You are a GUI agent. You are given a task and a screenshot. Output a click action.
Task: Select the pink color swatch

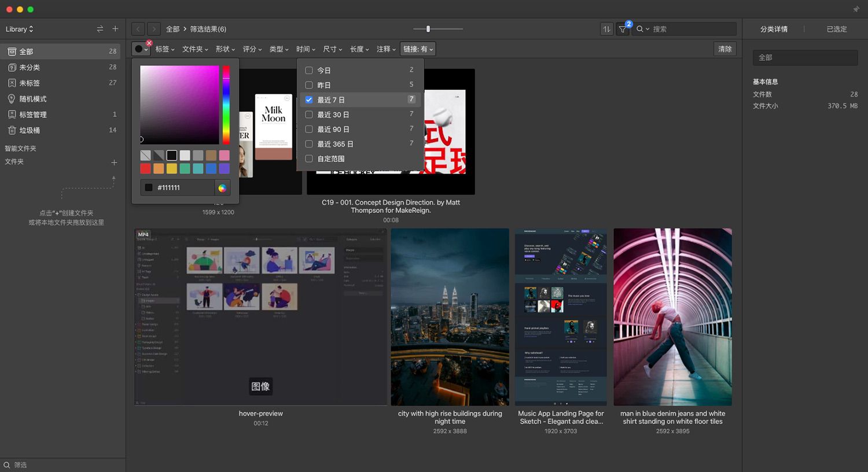[225, 155]
